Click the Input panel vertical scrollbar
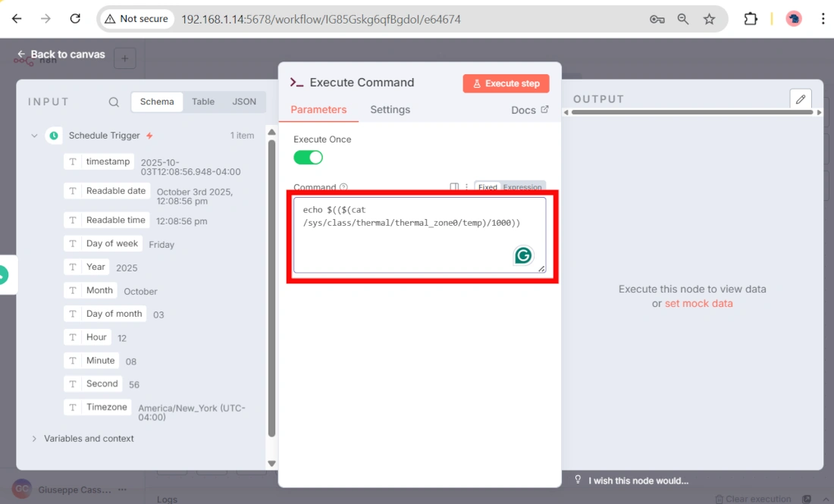The height and width of the screenshot is (504, 834). [272, 288]
